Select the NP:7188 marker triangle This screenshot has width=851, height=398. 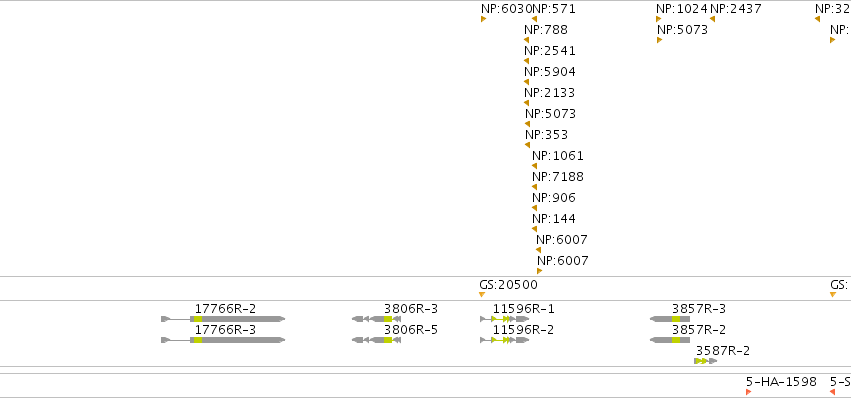534,187
